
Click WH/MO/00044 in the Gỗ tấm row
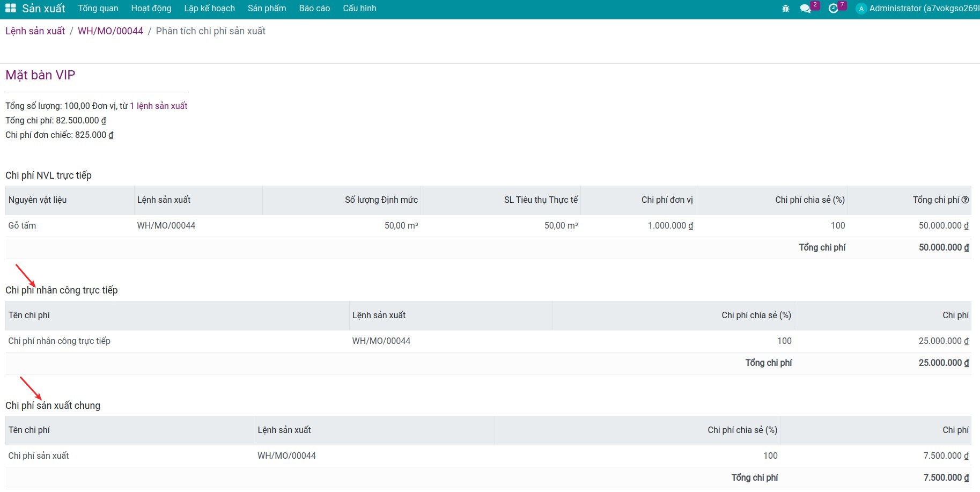coord(166,226)
